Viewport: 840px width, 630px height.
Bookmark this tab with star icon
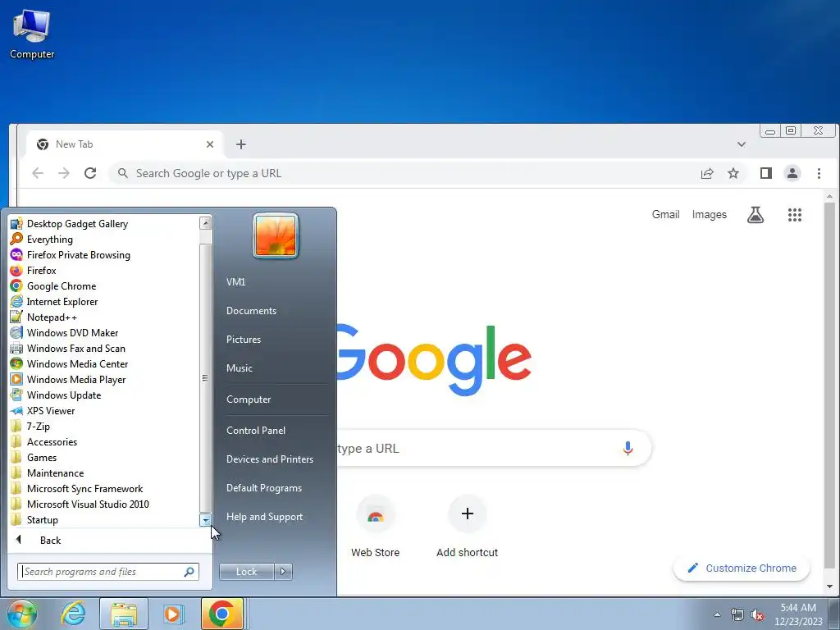pyautogui.click(x=733, y=173)
